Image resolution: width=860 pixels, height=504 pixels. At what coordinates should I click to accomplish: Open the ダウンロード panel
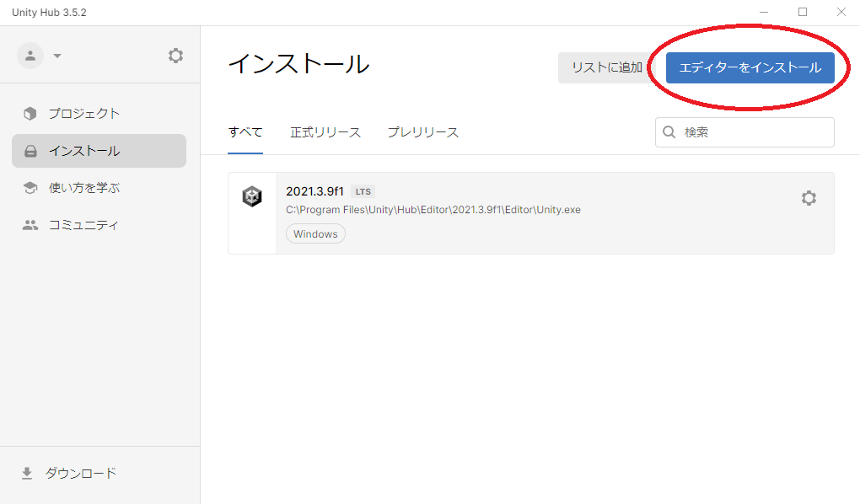tap(80, 474)
